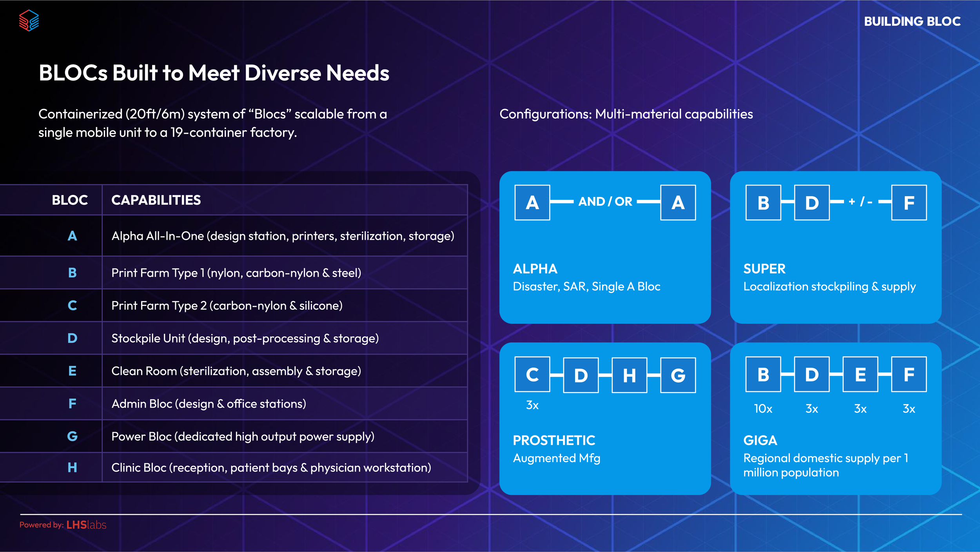The image size is (980, 552).
Task: Click the 10x multiplier under B block
Action: click(x=763, y=409)
